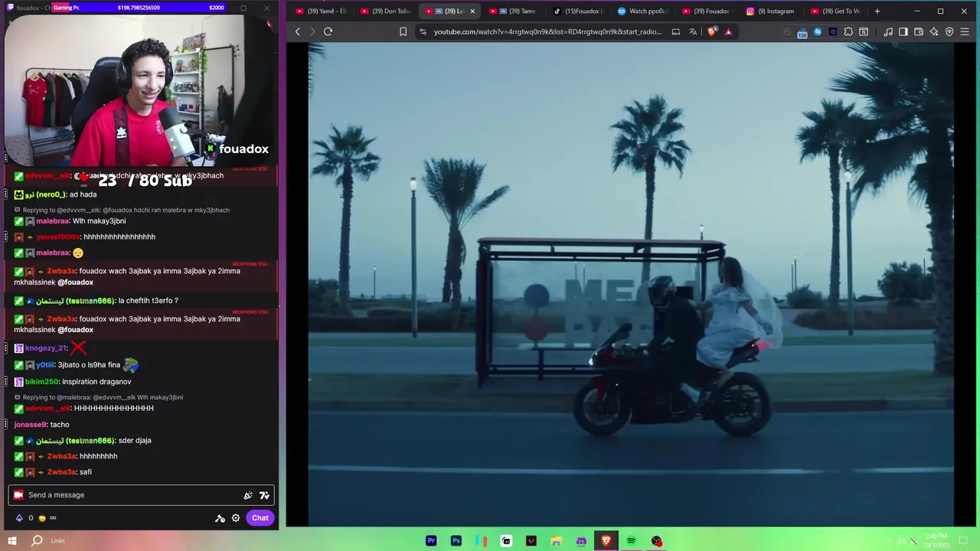Click Zwba3a username on the safi message
Screen dimensions: 980x551
pos(61,472)
